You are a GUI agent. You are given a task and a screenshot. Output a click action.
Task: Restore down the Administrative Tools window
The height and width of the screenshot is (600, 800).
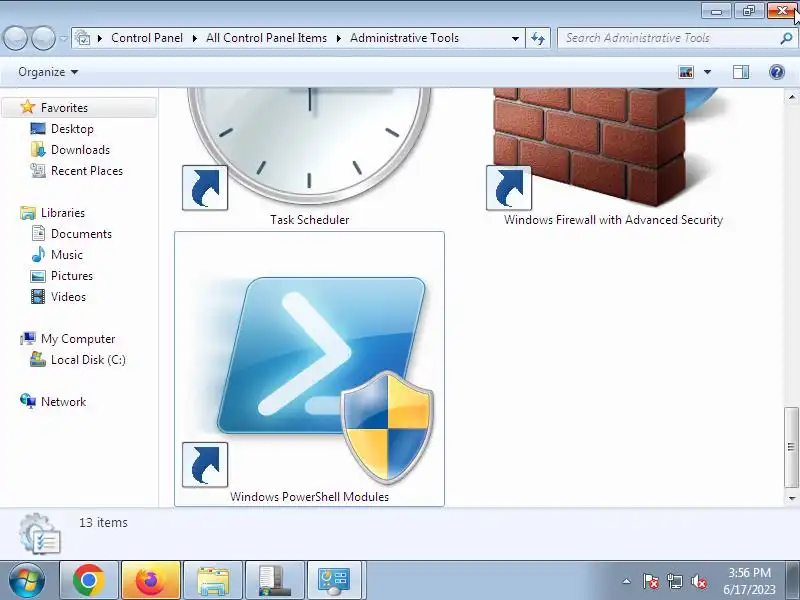[748, 11]
